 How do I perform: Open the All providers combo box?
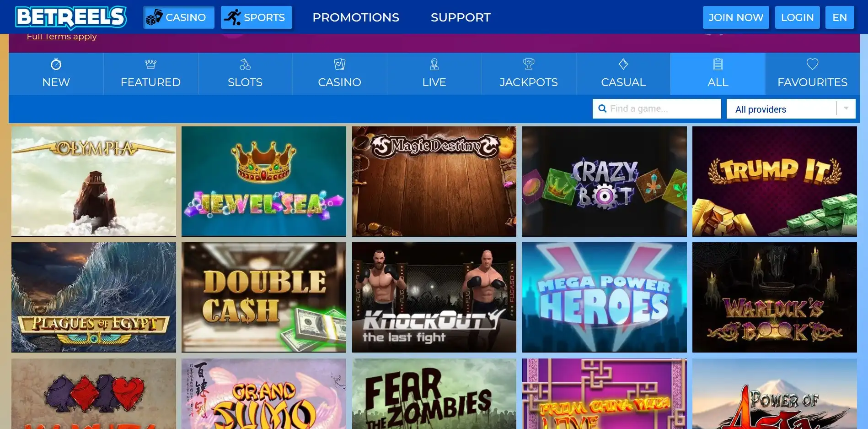click(791, 109)
